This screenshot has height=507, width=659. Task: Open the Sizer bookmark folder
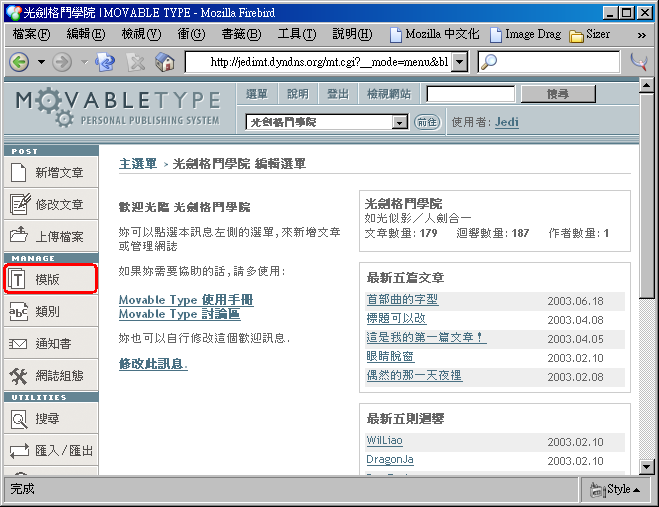(x=589, y=34)
